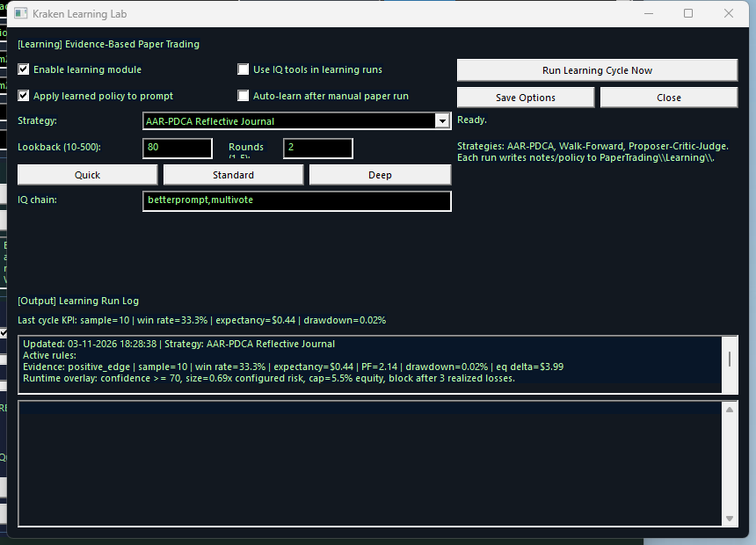The height and width of the screenshot is (545, 756).
Task: Click the Close button next to Save Options
Action: [668, 97]
